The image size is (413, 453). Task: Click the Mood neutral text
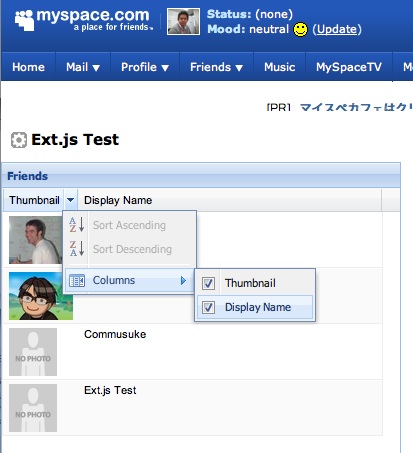click(248, 29)
